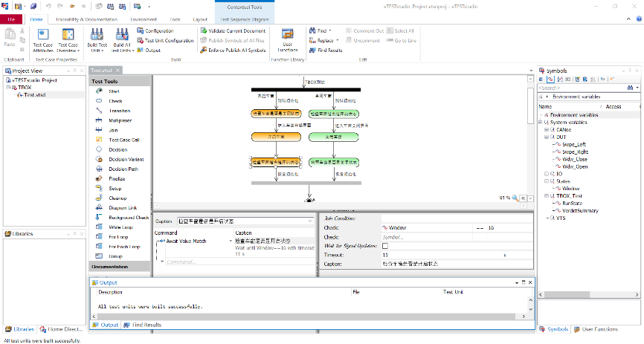This screenshot has height=344, width=644.
Task: Select the Decision tool
Action: pyautogui.click(x=118, y=150)
